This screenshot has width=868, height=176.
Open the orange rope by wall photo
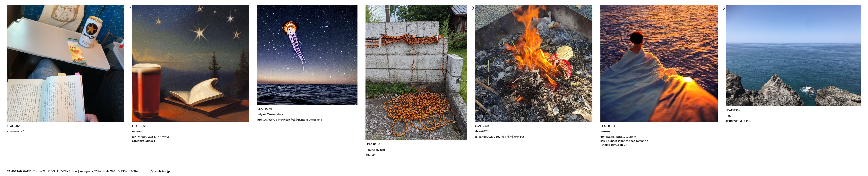pyautogui.click(x=416, y=73)
